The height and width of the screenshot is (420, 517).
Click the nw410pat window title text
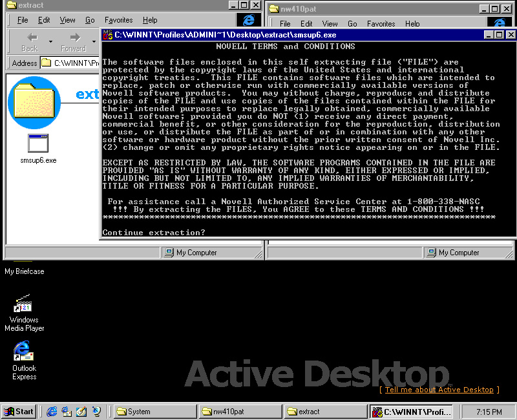tap(298, 9)
